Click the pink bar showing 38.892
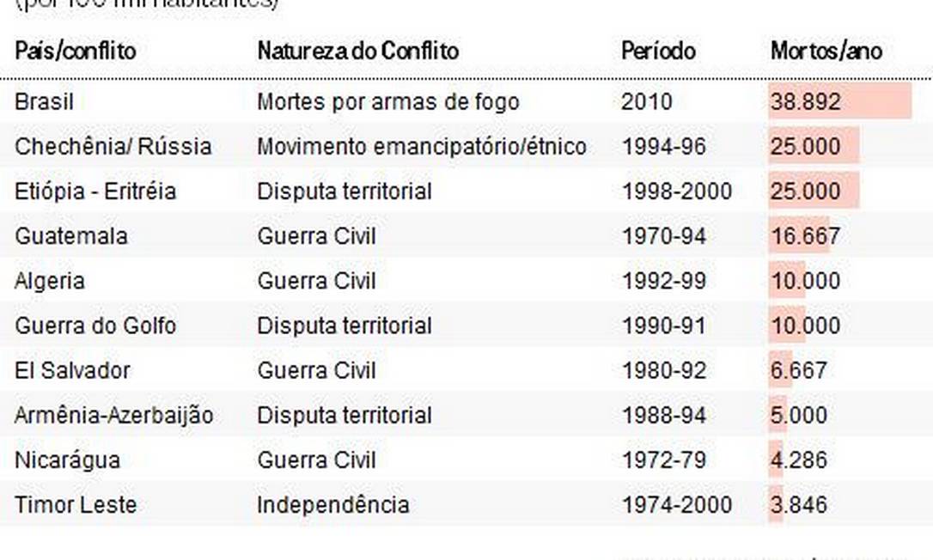Screen dimensions: 933x560 pyautogui.click(x=839, y=102)
